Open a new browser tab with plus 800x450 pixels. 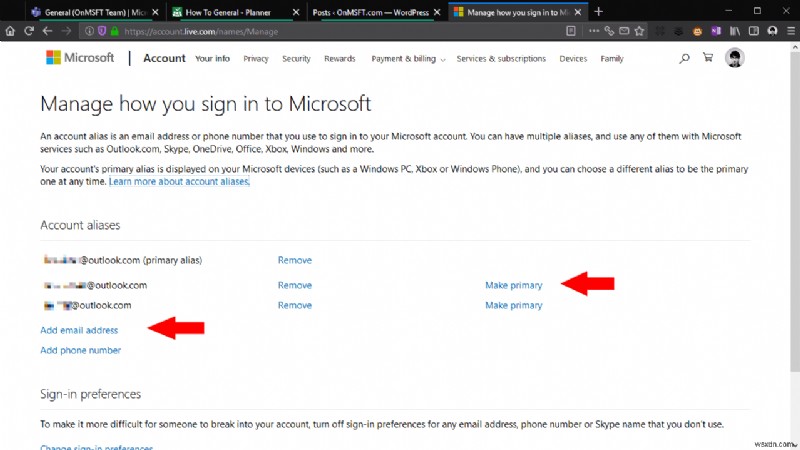[598, 11]
